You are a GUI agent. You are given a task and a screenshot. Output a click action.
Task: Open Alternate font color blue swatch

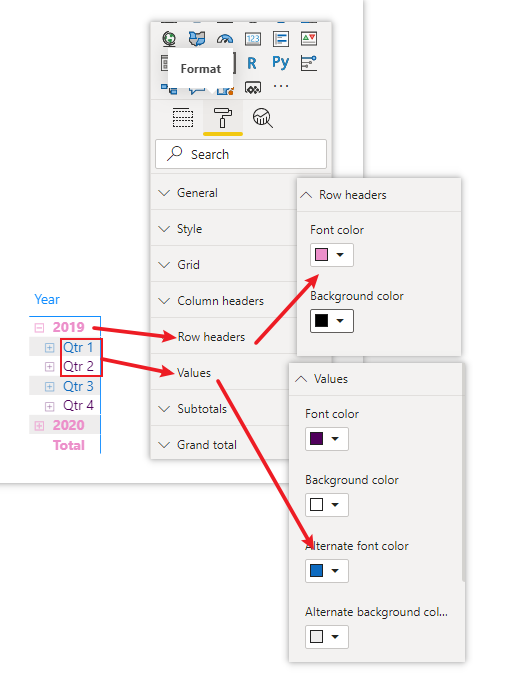pos(327,571)
